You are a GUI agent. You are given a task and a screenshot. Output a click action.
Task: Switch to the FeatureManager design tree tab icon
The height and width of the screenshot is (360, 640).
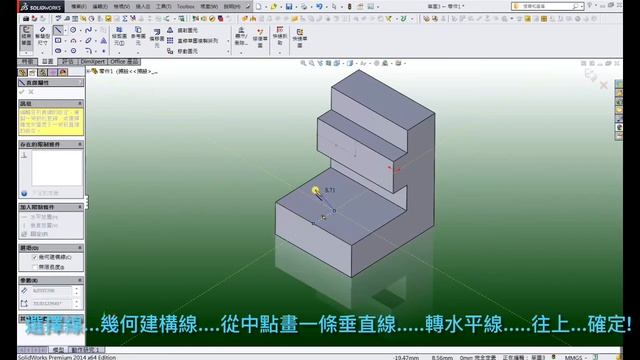[x=23, y=72]
